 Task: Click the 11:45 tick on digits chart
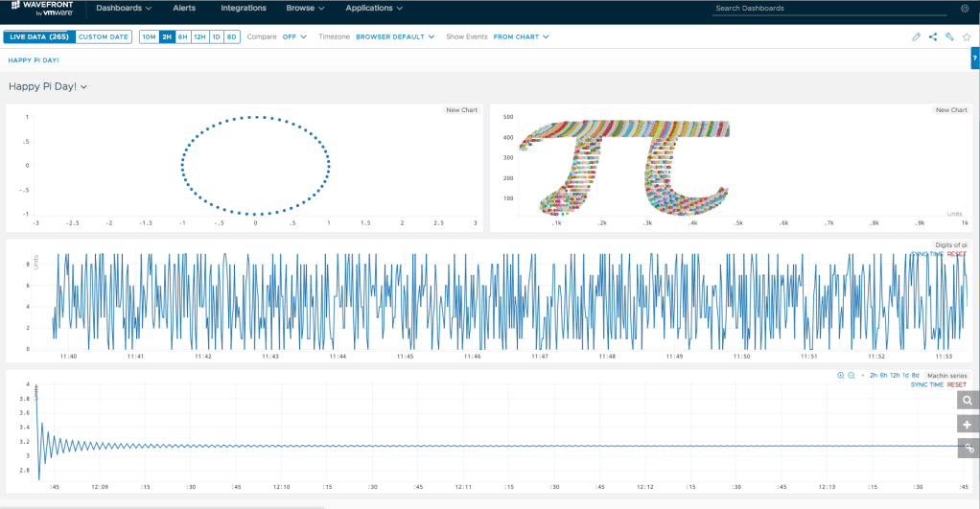405,356
